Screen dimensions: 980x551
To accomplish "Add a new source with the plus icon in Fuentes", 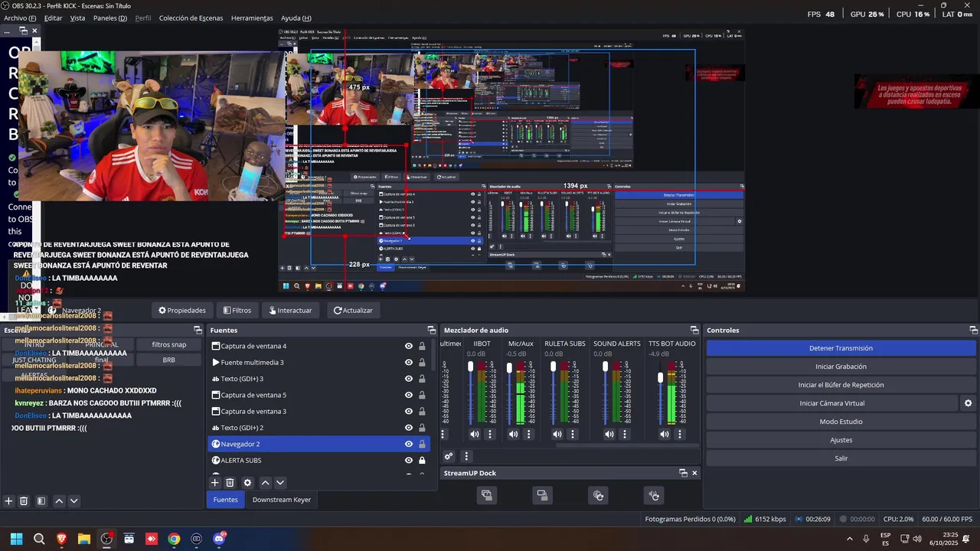I will tap(215, 483).
